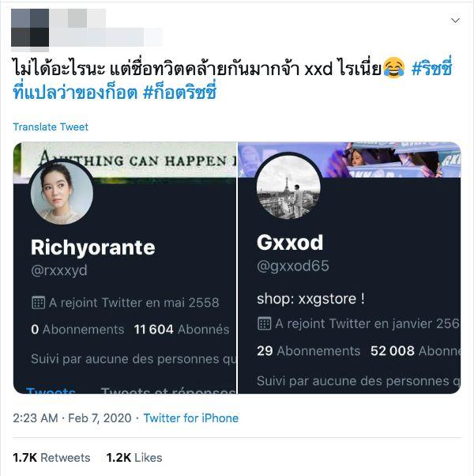Select the Tweets et réponses tab

coord(168,391)
